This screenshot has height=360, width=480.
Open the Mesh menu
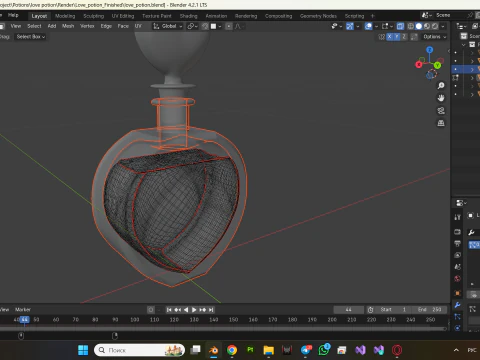coord(68,26)
